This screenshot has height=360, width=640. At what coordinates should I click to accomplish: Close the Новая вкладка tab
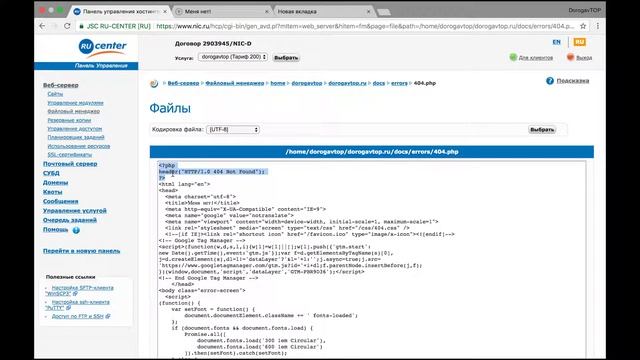pos(369,11)
